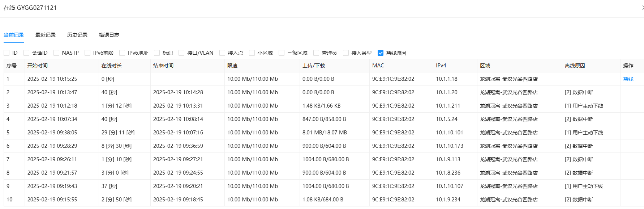Check the 小区域 checkbox
The width and height of the screenshot is (644, 209).
[x=252, y=53]
